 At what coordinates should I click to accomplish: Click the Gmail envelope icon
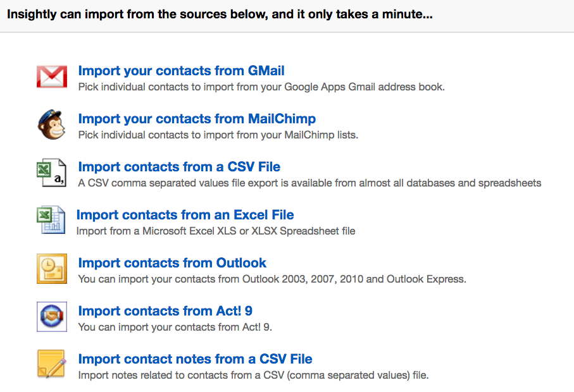pyautogui.click(x=52, y=77)
